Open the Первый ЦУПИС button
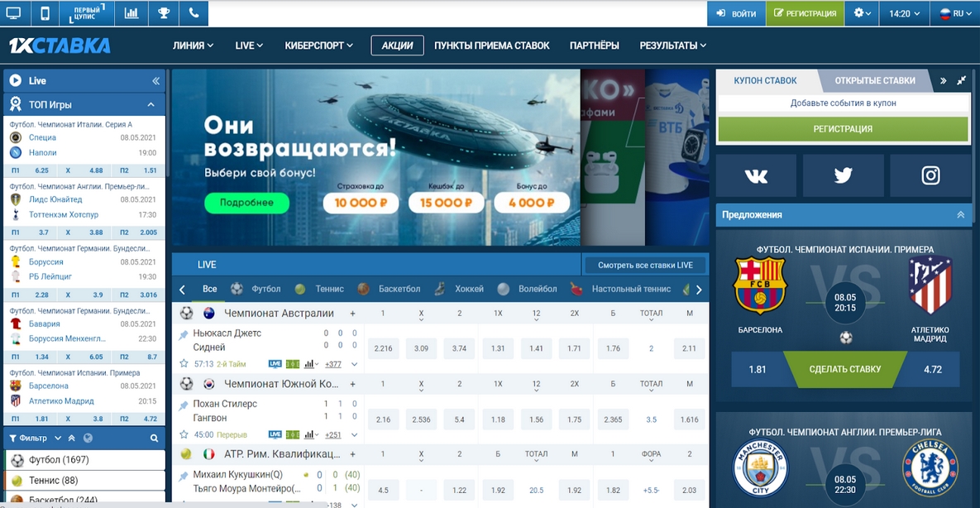Image resolution: width=980 pixels, height=508 pixels. [87, 13]
